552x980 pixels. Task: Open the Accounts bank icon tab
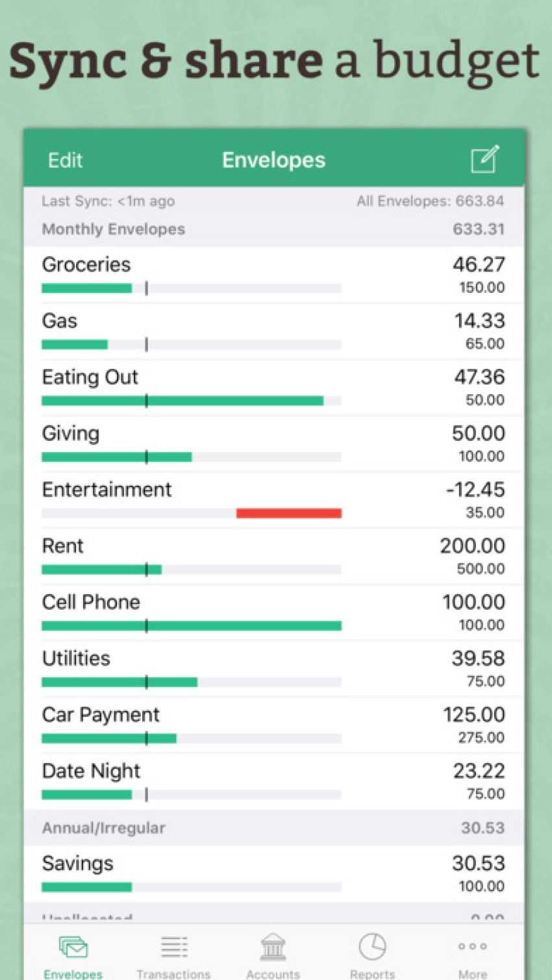tap(273, 948)
